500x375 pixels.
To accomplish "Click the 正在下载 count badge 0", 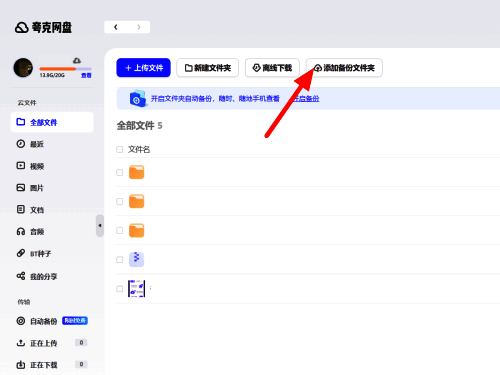I will [81, 364].
